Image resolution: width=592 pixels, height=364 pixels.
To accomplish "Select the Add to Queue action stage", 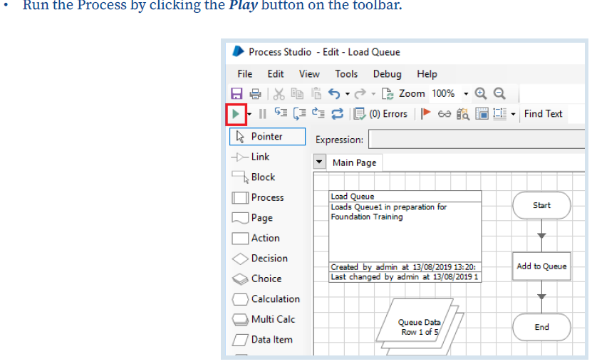I will [x=541, y=266].
